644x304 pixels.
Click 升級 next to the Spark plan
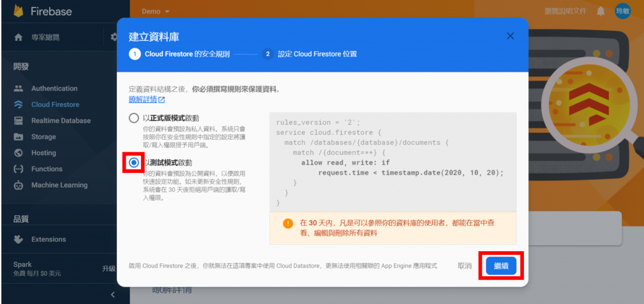tap(109, 269)
